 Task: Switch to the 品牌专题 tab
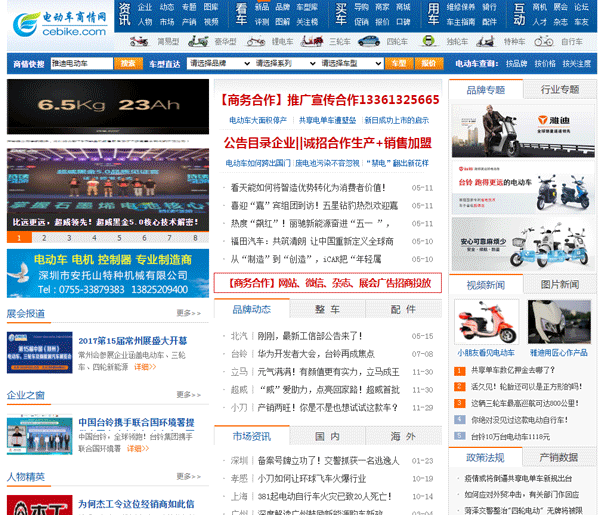[486, 90]
